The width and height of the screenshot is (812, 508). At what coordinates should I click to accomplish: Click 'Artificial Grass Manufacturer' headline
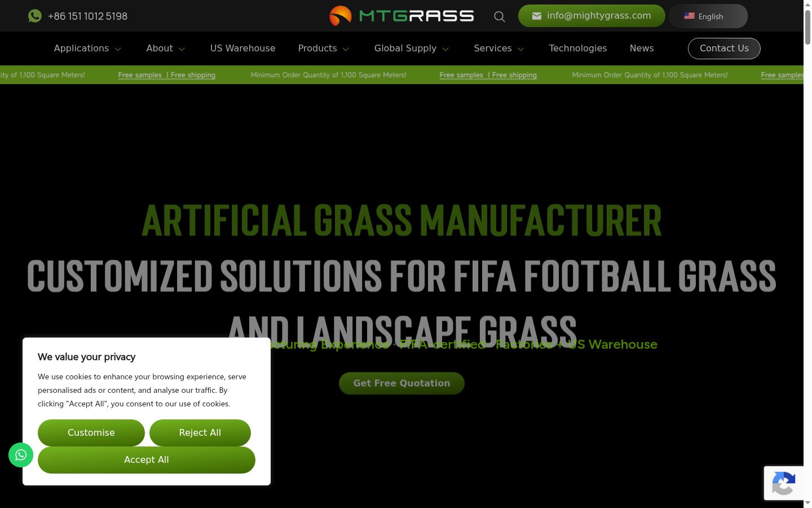pos(401,220)
